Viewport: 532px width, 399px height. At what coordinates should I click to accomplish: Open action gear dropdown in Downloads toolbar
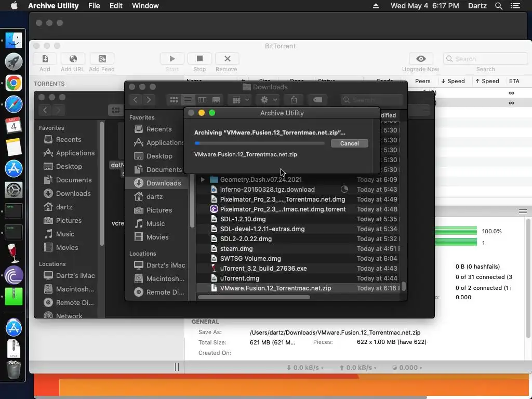tap(269, 100)
